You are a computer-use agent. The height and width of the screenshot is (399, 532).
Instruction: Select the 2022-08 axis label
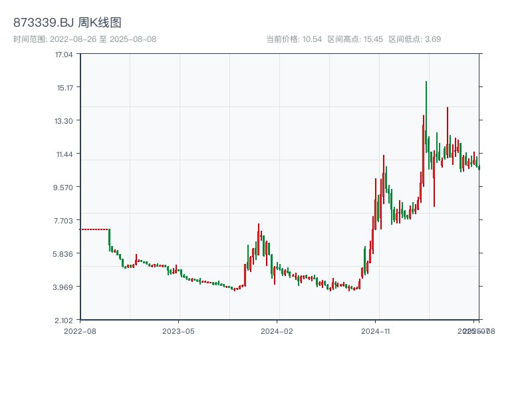(79, 329)
